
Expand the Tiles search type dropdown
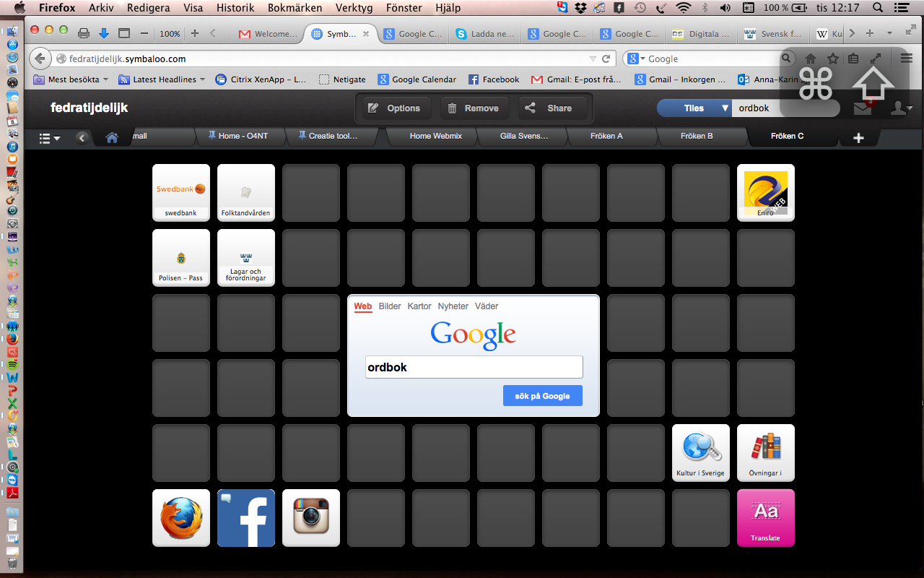tap(725, 108)
